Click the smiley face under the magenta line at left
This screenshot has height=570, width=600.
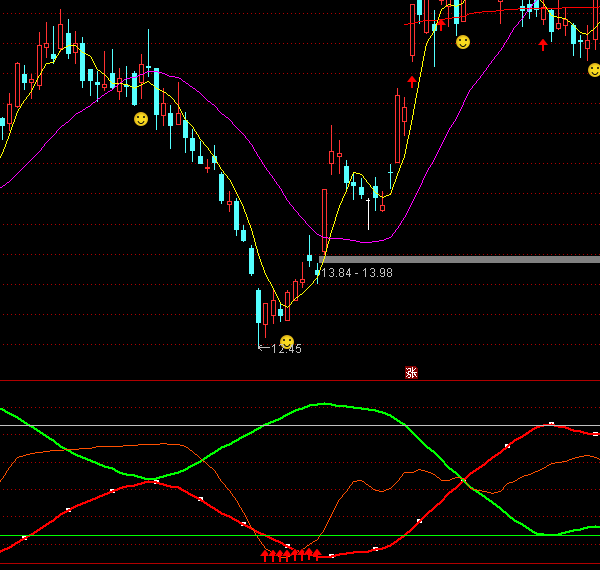tap(141, 119)
